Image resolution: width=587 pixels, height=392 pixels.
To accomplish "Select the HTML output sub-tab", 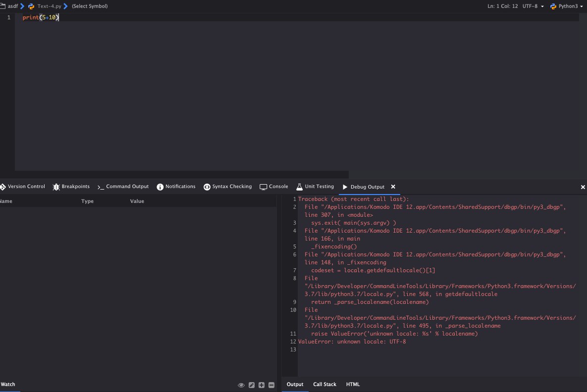I will 353,385.
